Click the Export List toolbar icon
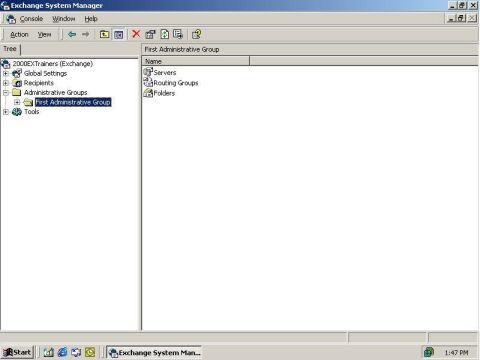 point(178,34)
